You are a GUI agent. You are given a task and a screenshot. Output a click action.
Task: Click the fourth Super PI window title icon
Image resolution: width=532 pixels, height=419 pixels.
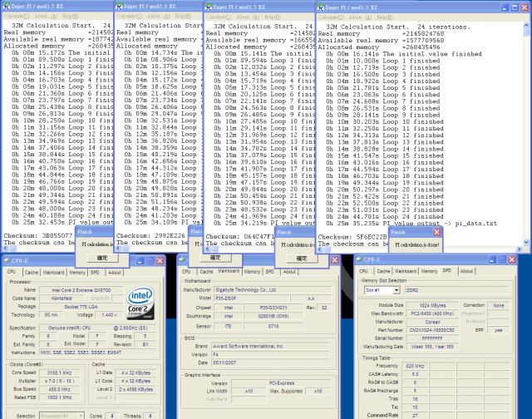320,7
